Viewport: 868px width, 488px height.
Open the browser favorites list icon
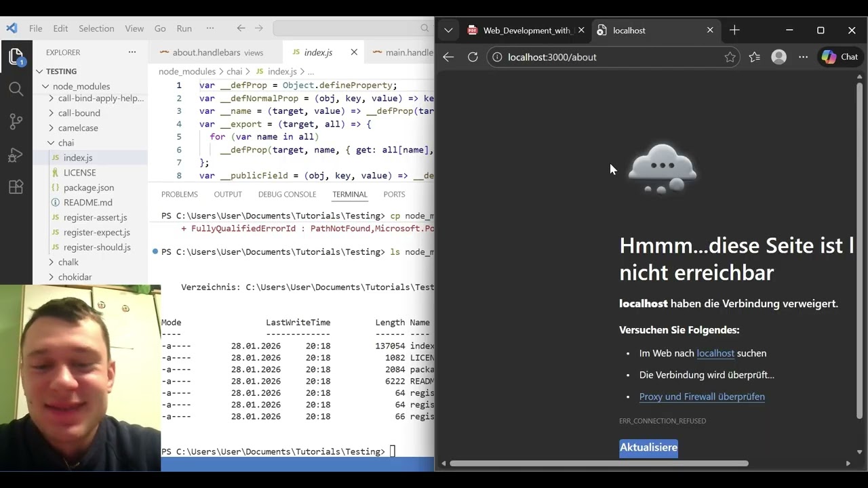(x=754, y=57)
